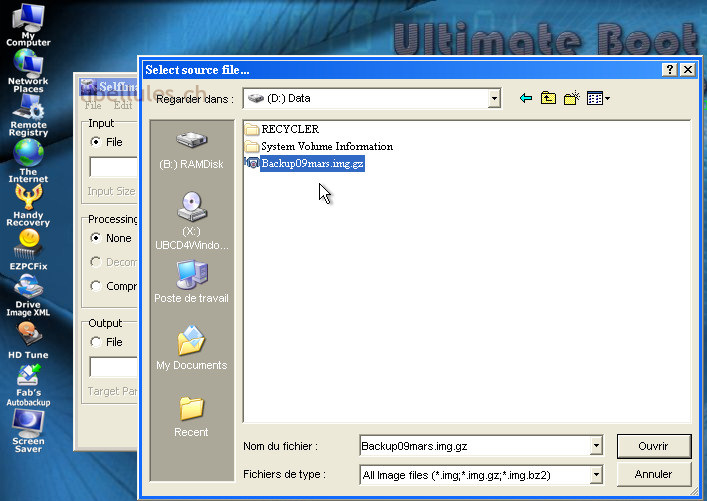Open Screen Saver desktop icon
The width and height of the screenshot is (707, 501).
point(28,431)
